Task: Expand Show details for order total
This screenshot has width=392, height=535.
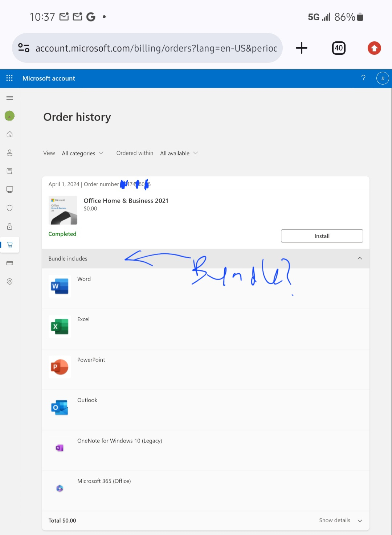Action: point(340,520)
